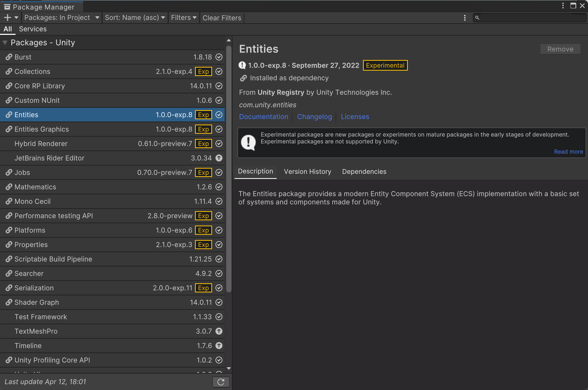The height and width of the screenshot is (390, 588).
Task: Click dependency link icon for Shader Graph
Action: tap(9, 302)
